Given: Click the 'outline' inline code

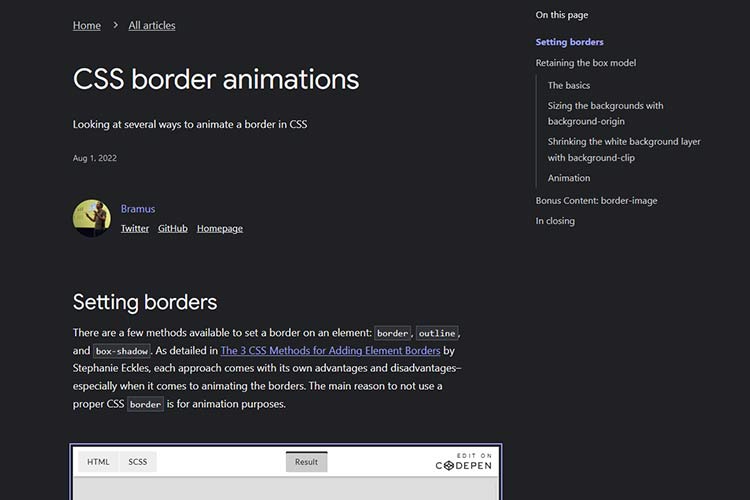Looking at the screenshot, I should 437,333.
